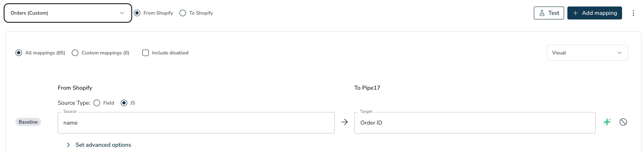Select the From Shopify radio button

(137, 13)
